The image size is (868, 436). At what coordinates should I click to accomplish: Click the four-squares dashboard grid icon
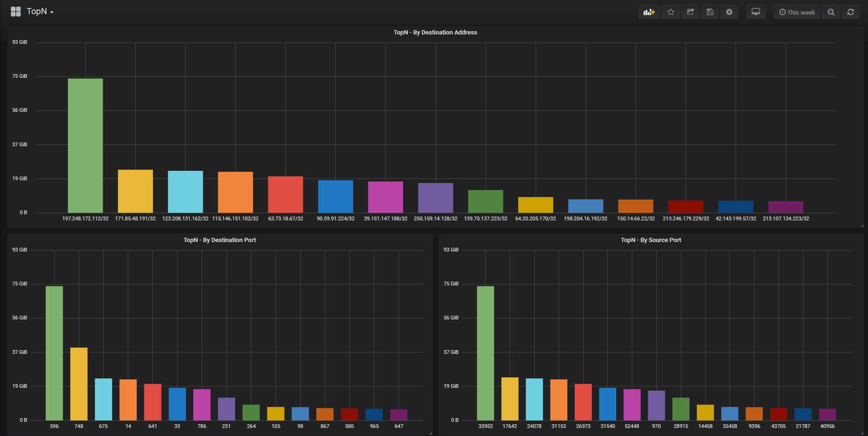coord(16,11)
